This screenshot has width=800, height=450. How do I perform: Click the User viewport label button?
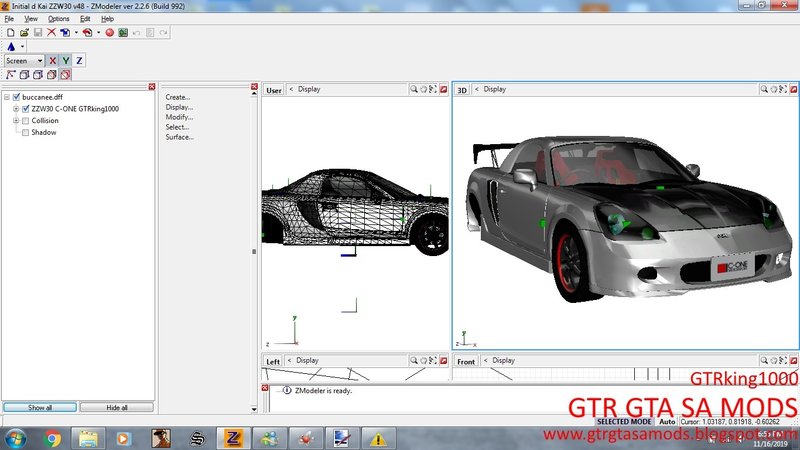pos(273,90)
